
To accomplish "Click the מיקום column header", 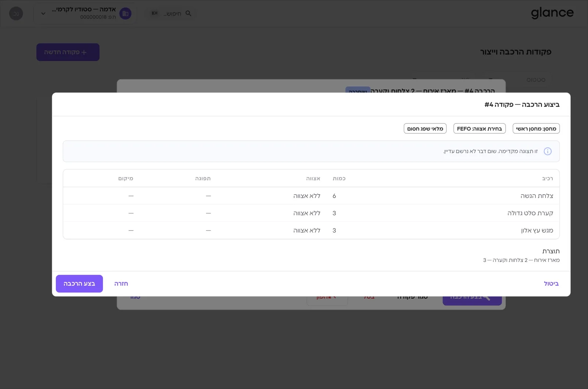I will [x=126, y=179].
